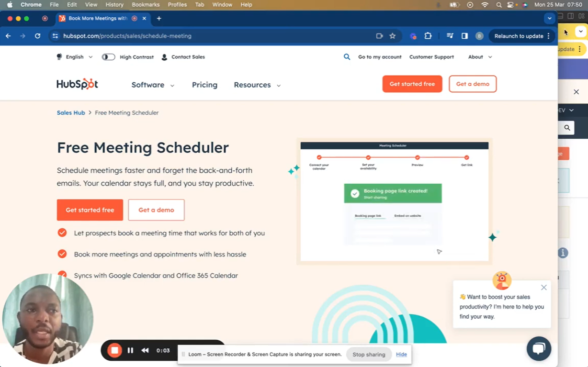Click search icon in background window

567,128
